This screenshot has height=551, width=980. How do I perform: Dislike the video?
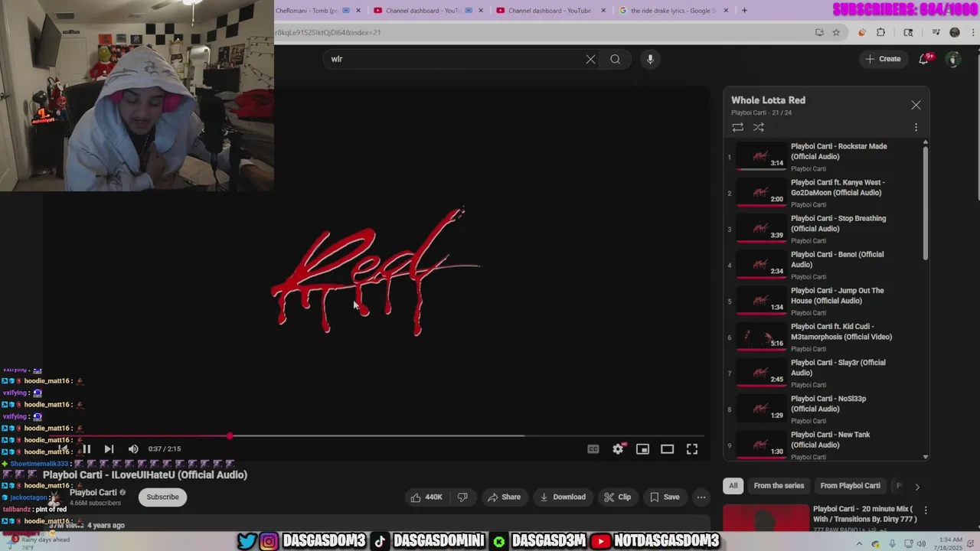coord(462,497)
